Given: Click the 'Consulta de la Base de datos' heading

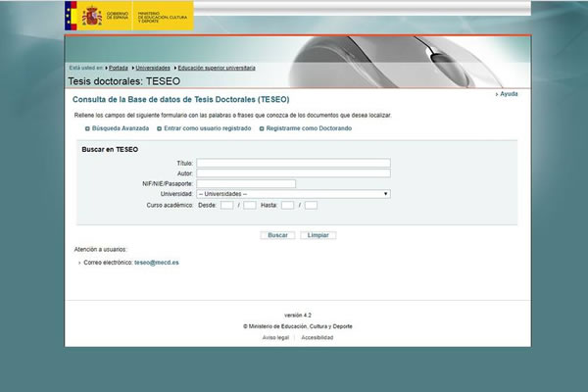Looking at the screenshot, I should point(180,99).
